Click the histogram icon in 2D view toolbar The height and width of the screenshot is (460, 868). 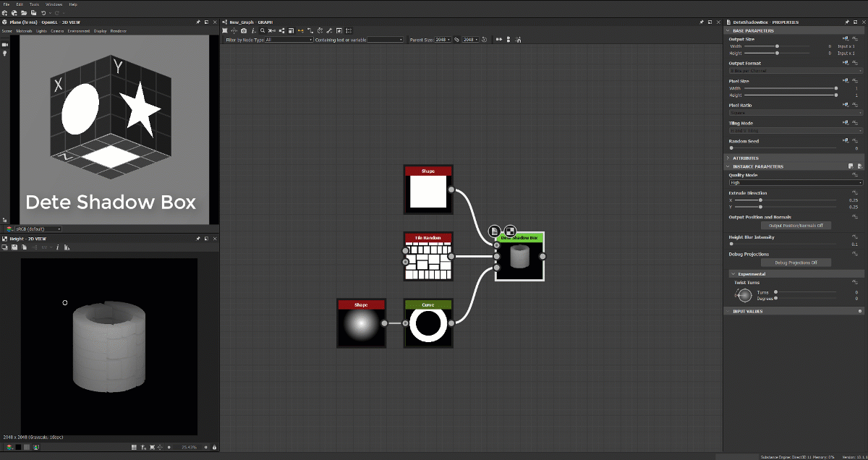tap(67, 247)
